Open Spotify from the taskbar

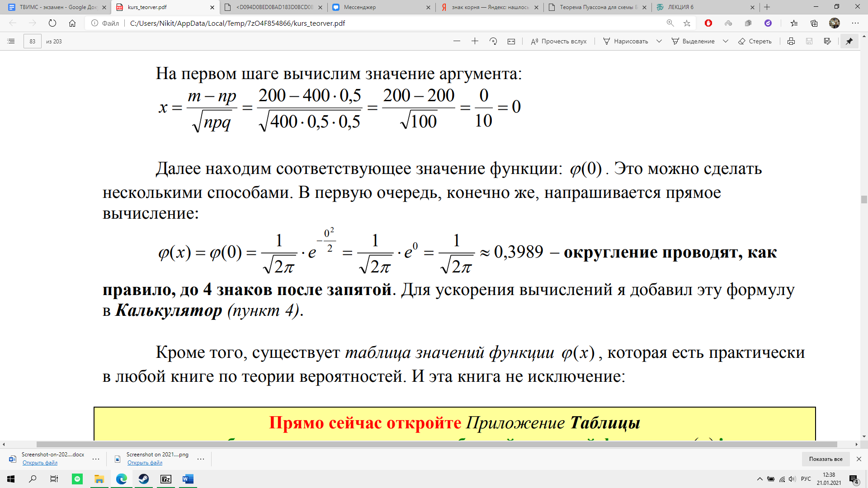point(77,479)
